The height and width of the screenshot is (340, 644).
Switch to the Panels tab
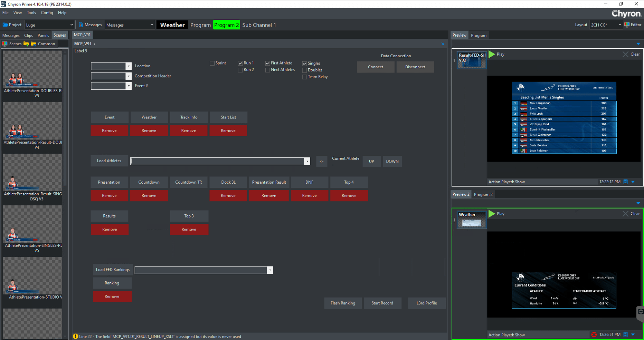[43, 35]
